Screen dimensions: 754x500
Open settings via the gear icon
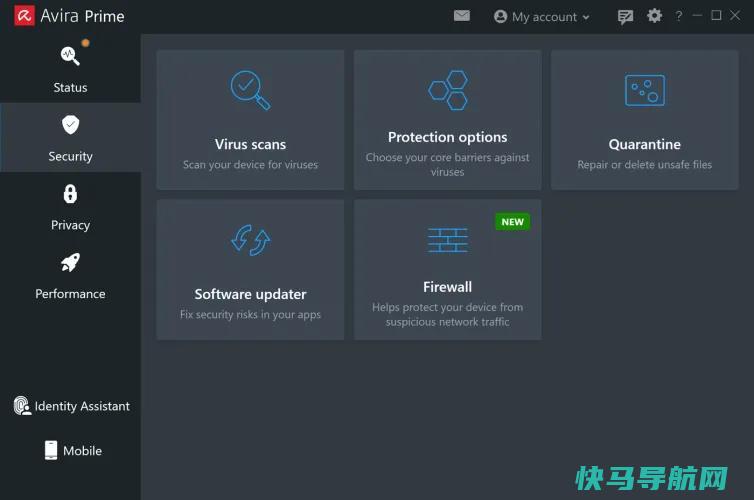pyautogui.click(x=654, y=16)
